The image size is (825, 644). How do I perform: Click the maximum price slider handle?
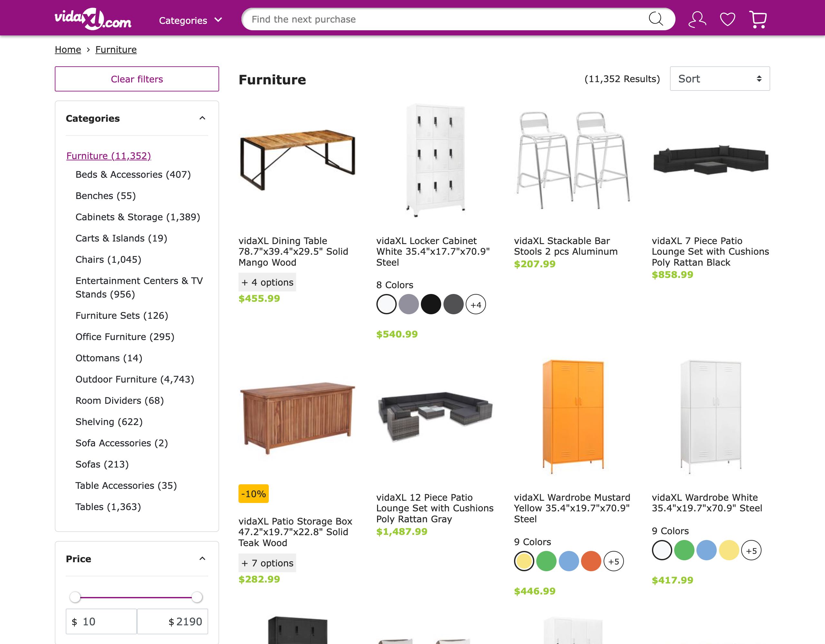197,597
